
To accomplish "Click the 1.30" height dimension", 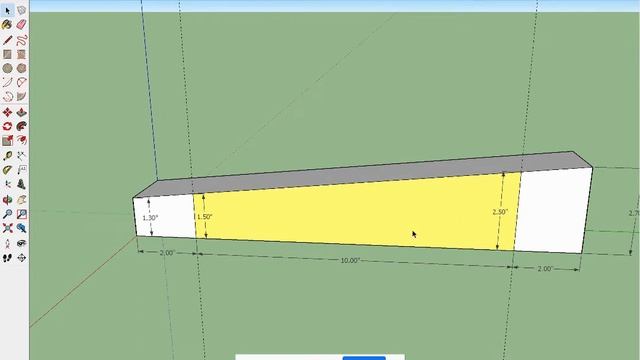I will coord(150,218).
